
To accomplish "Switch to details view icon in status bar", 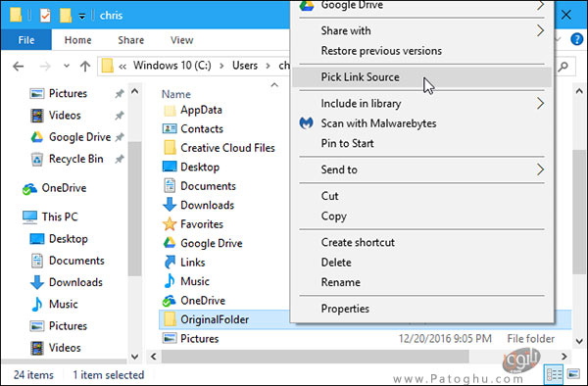I will pyautogui.click(x=554, y=374).
